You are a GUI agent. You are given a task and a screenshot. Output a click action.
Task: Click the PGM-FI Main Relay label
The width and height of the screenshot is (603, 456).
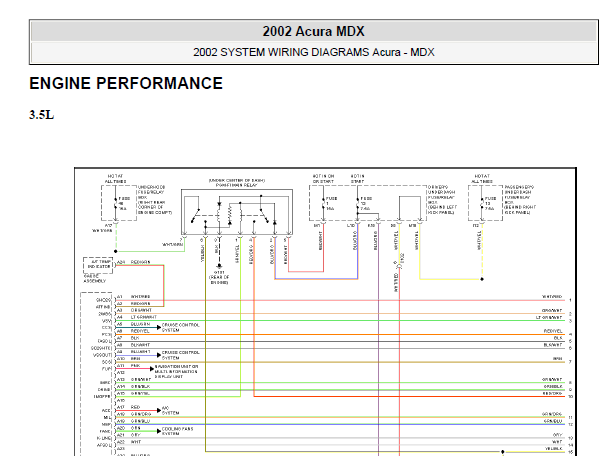click(237, 183)
